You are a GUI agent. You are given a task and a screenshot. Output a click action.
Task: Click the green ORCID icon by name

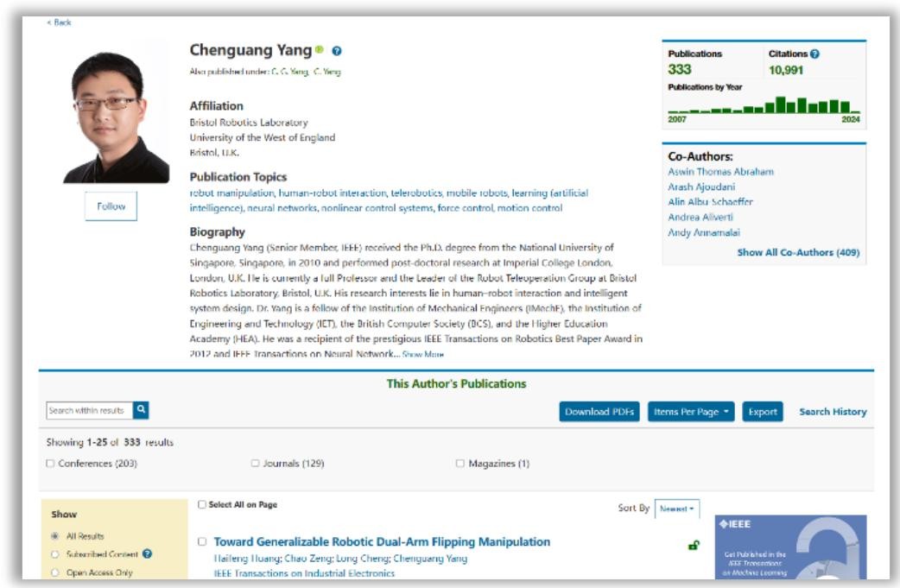320,51
